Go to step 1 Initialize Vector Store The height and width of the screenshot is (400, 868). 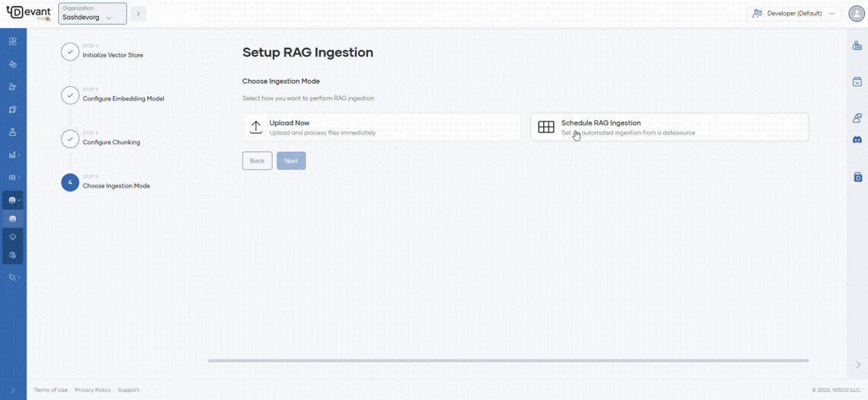pos(113,54)
